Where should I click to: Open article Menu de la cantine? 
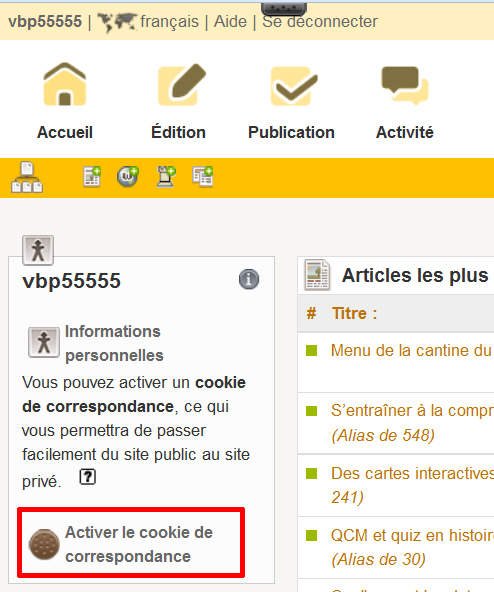(x=411, y=351)
